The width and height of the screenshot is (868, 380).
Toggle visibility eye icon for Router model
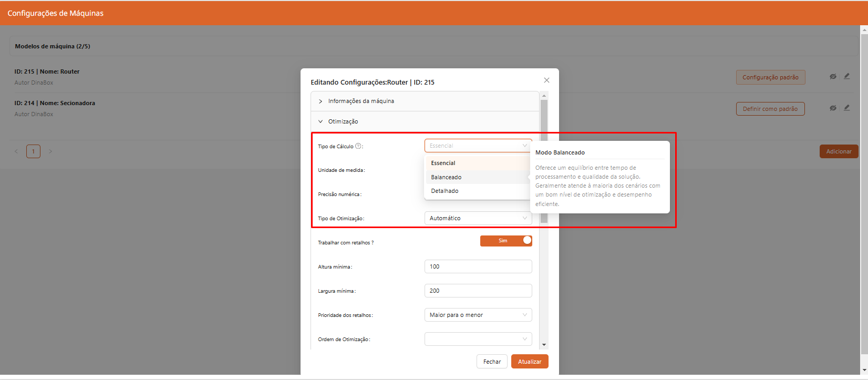coord(833,77)
